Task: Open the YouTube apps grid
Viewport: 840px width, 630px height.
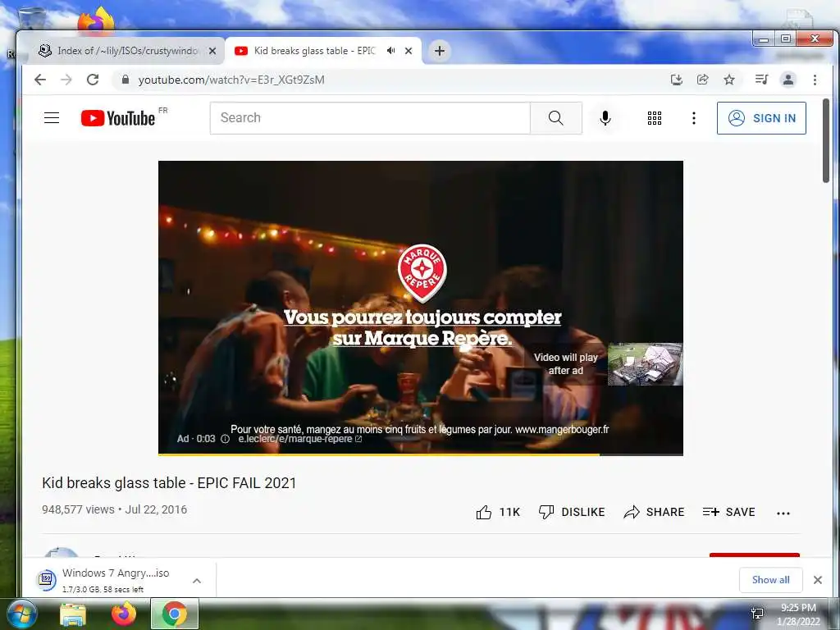Action: pos(654,118)
